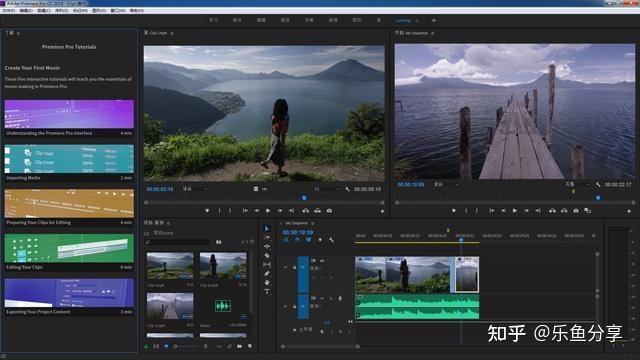640x360 pixels.
Task: Go to Out point in Program monitor
Action: point(538,211)
